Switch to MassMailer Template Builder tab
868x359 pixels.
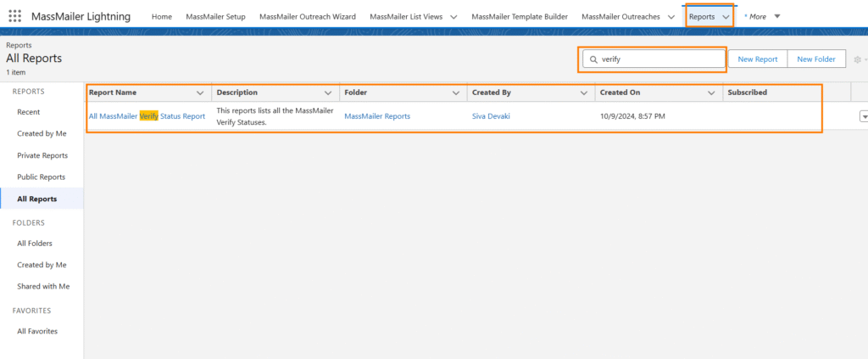[520, 17]
